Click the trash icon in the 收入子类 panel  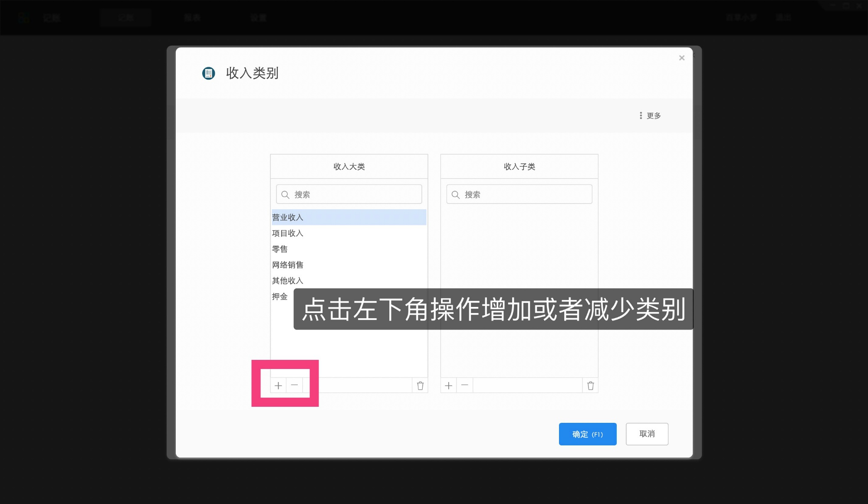tap(590, 385)
